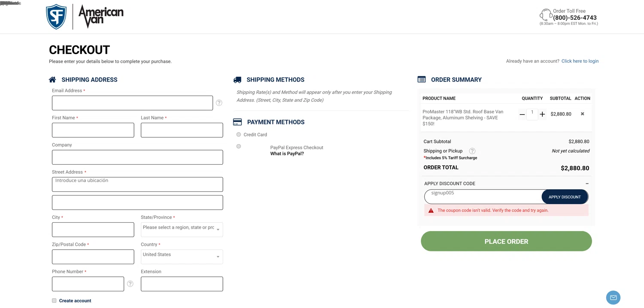Click the Order Summary list icon
The width and height of the screenshot is (644, 308).
422,79
